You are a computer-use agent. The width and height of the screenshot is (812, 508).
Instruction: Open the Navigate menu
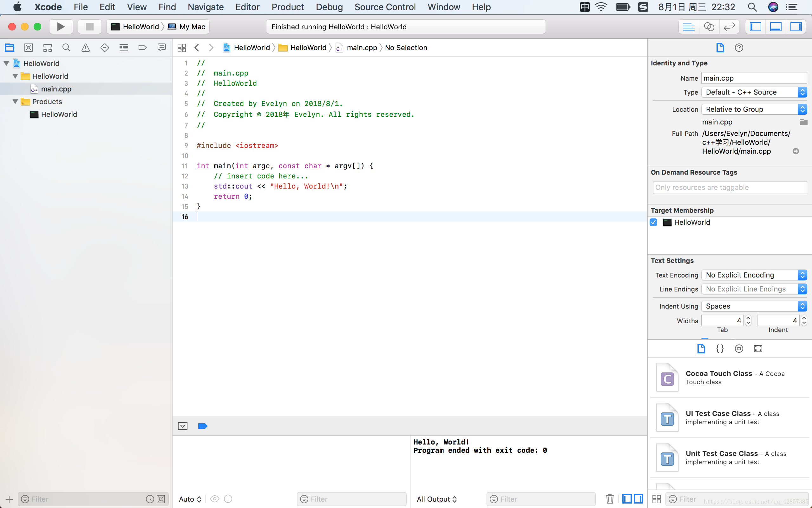coord(206,7)
